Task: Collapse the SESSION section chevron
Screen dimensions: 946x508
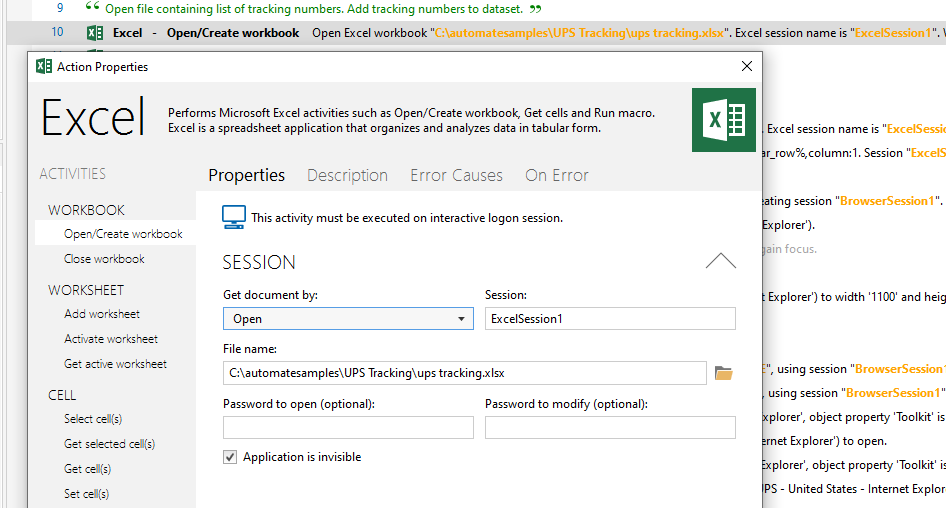Action: pyautogui.click(x=720, y=261)
